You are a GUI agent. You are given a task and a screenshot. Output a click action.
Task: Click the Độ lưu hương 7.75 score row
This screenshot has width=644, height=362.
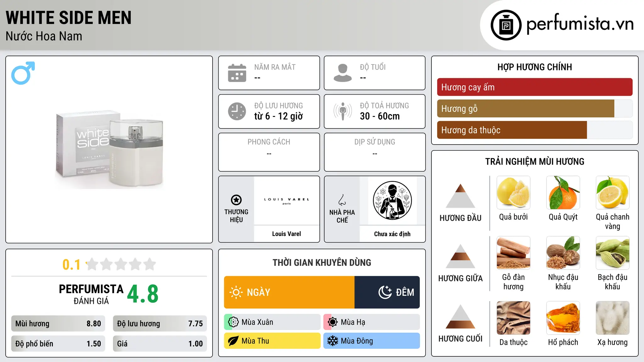point(160,324)
